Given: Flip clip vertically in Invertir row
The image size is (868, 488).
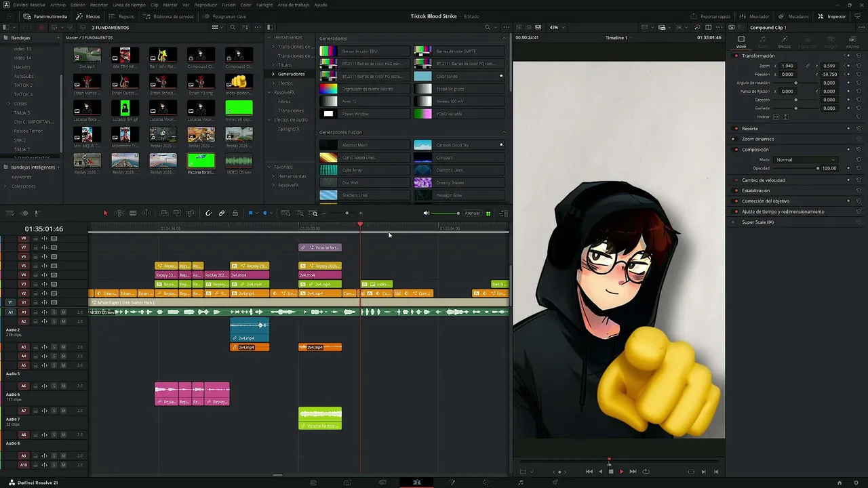Looking at the screenshot, I should click(x=786, y=117).
